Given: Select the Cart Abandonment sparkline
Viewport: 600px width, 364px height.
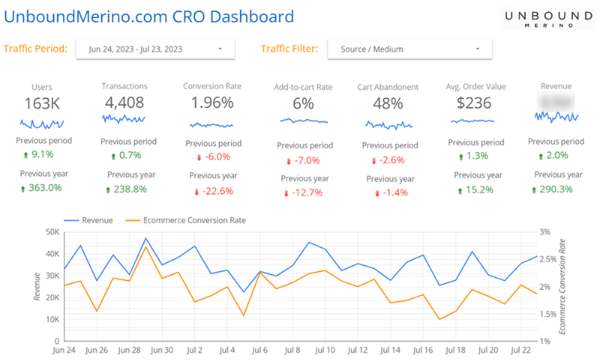Looking at the screenshot, I should pyautogui.click(x=388, y=125).
